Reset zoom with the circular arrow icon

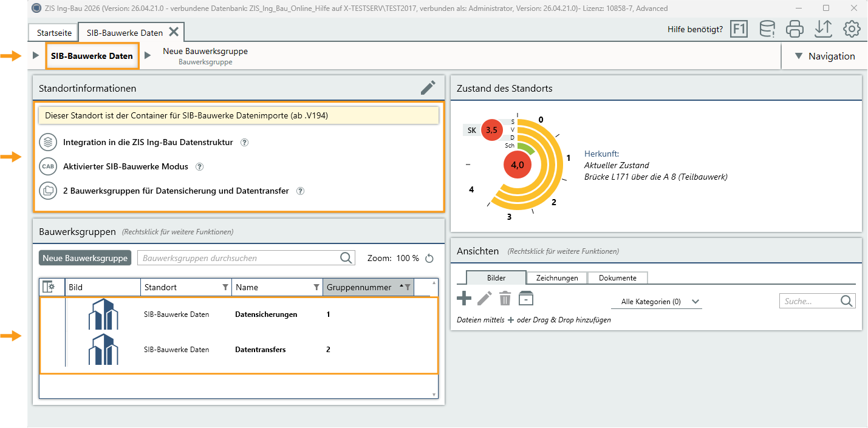[x=429, y=258]
